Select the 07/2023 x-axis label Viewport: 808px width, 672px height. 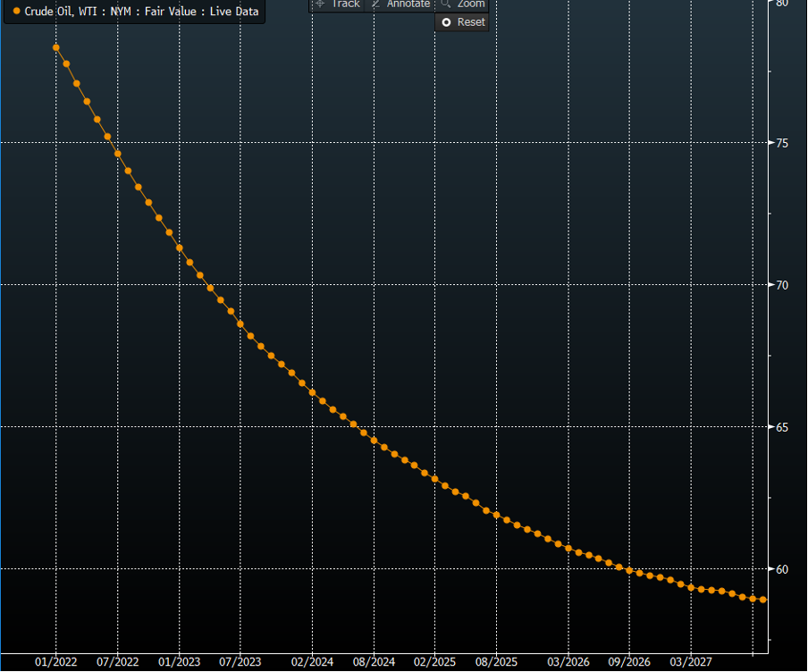pos(240,662)
